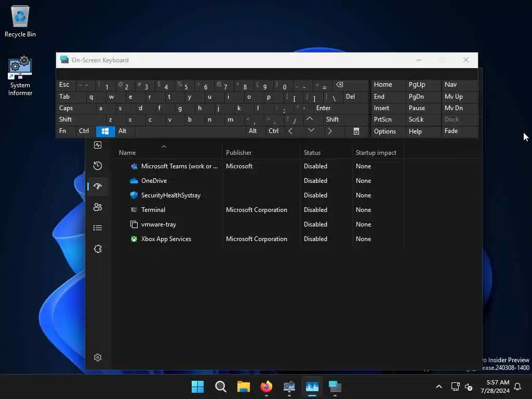Sort startup apps by Name column

pyautogui.click(x=166, y=153)
